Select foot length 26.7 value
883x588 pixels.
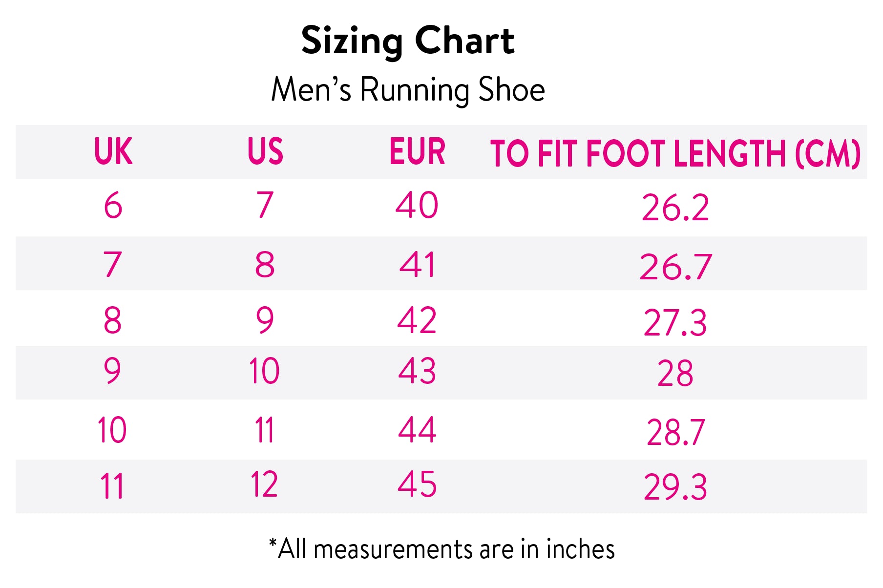[x=675, y=267]
